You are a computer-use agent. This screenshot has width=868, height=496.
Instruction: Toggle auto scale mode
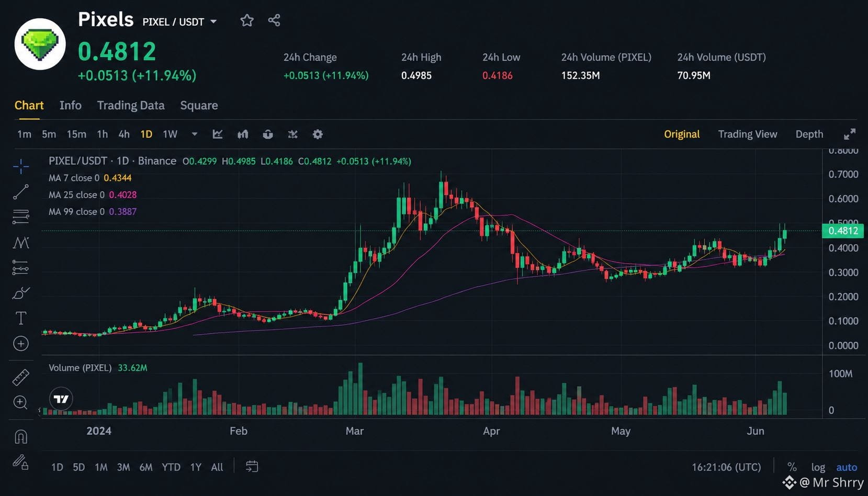click(847, 467)
